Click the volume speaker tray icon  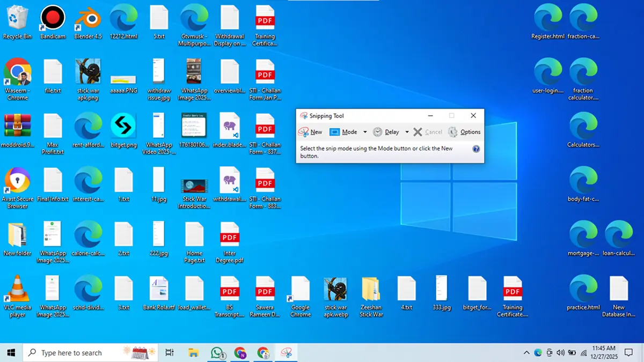tap(561, 352)
